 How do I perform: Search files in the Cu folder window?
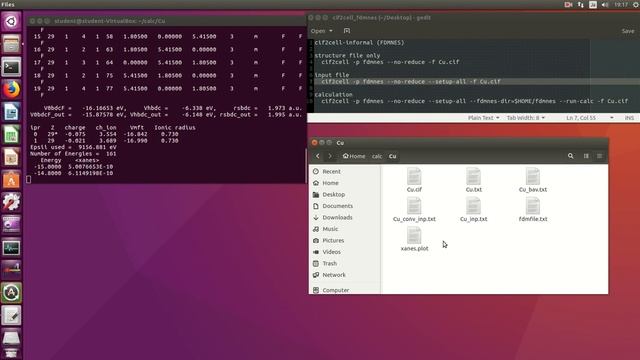point(571,156)
